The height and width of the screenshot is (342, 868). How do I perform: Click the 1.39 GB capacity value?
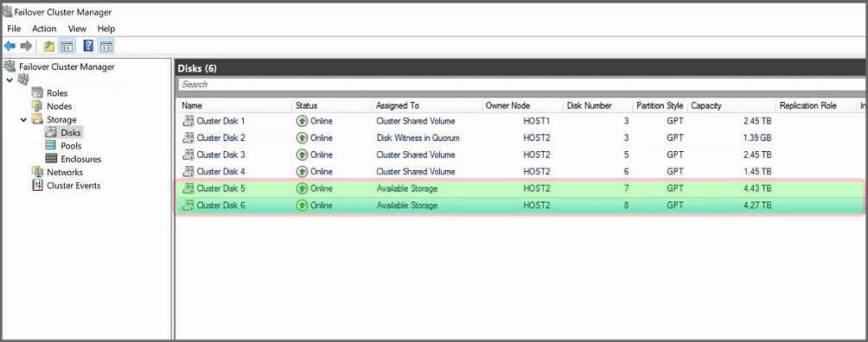(756, 138)
